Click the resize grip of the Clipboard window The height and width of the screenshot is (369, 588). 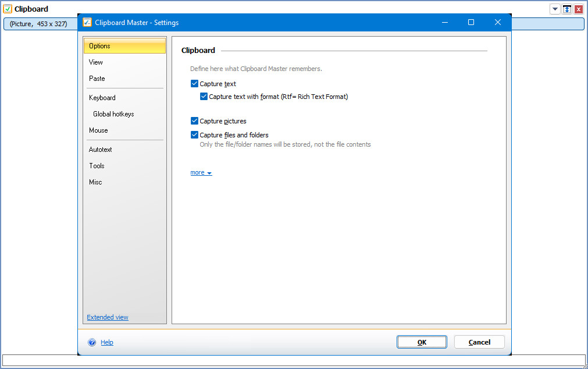click(585, 366)
